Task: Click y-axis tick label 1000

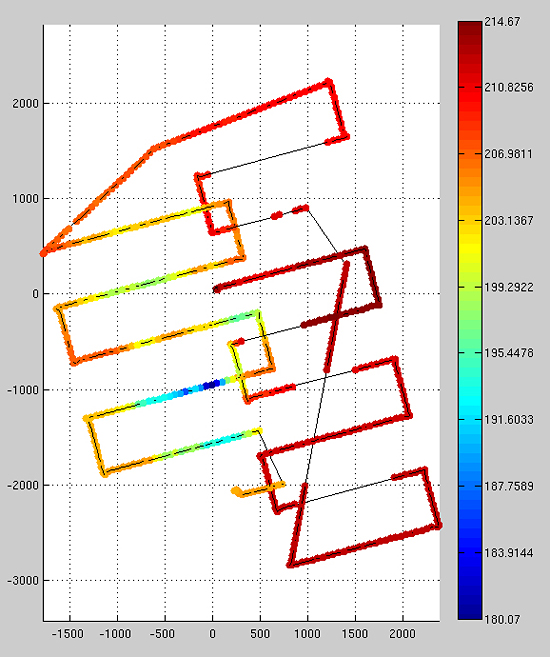Action: [25, 198]
